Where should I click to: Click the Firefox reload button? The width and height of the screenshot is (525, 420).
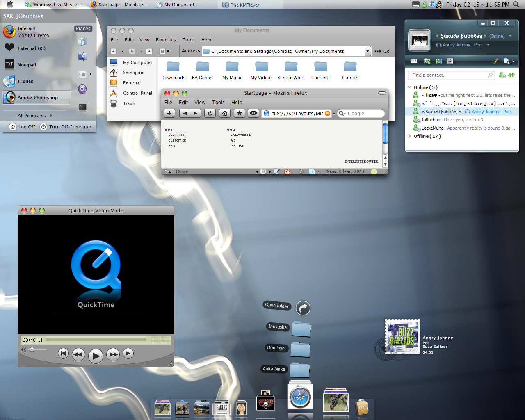tap(210, 113)
